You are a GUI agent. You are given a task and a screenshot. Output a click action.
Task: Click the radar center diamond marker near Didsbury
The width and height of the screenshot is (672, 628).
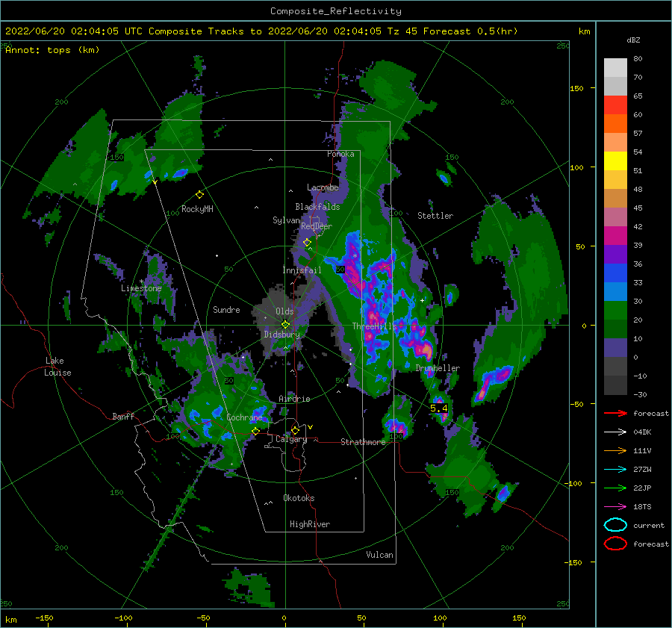pos(285,325)
